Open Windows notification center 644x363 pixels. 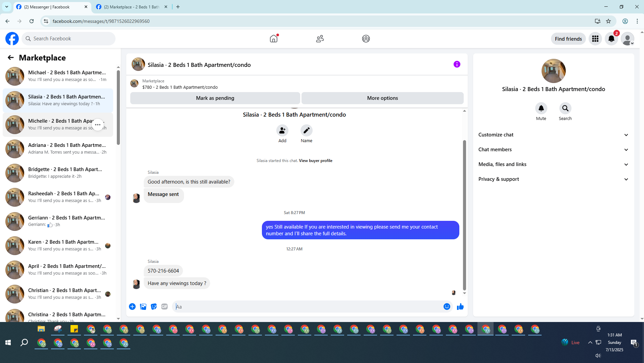pos(634,342)
